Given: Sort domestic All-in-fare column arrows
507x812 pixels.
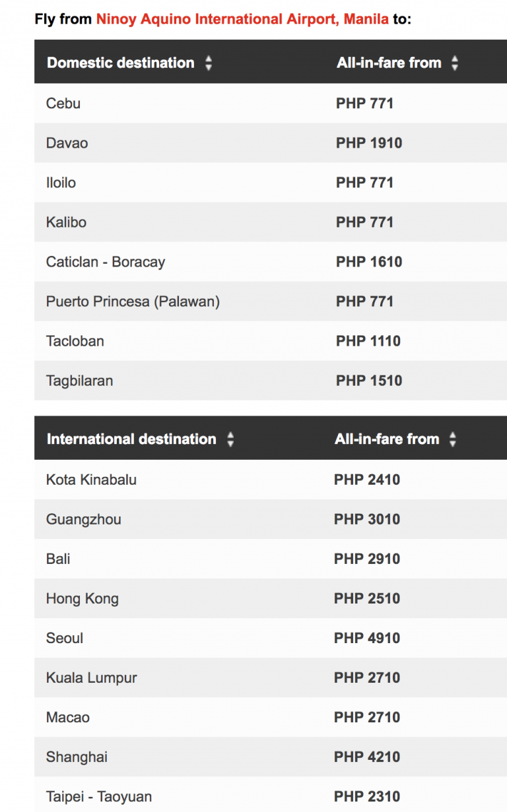Looking at the screenshot, I should (x=454, y=63).
